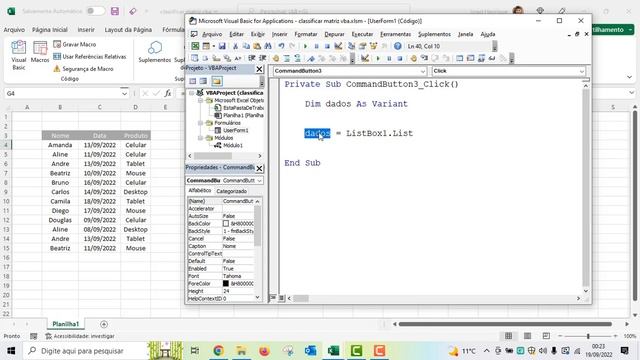The image size is (640, 360).
Task: Select UserForm1 in the project tree
Action: click(x=236, y=131)
